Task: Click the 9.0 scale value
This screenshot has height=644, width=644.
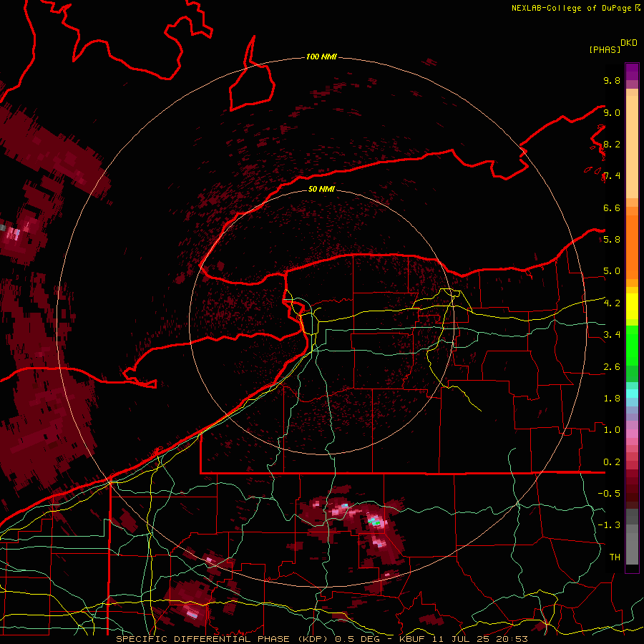Action: click(x=612, y=112)
